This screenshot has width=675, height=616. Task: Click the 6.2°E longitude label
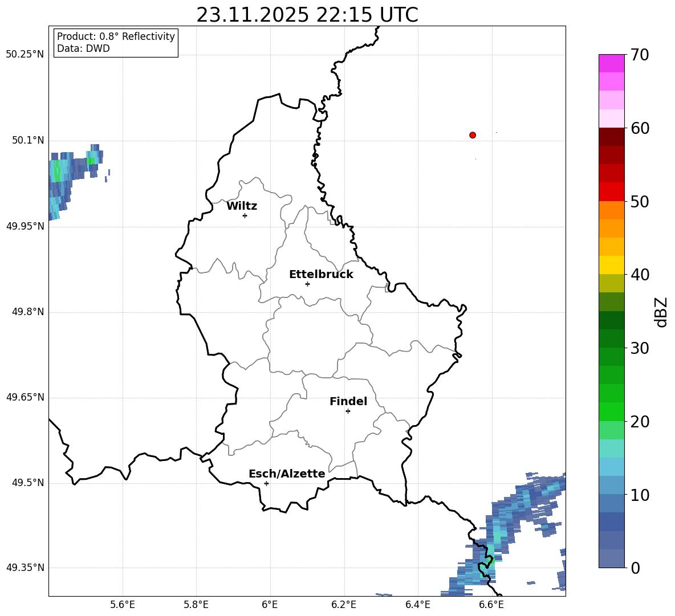point(344,605)
